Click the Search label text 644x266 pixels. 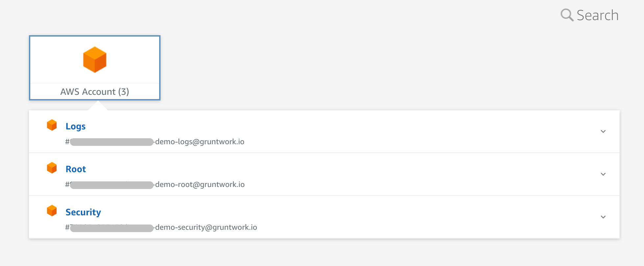pyautogui.click(x=598, y=15)
